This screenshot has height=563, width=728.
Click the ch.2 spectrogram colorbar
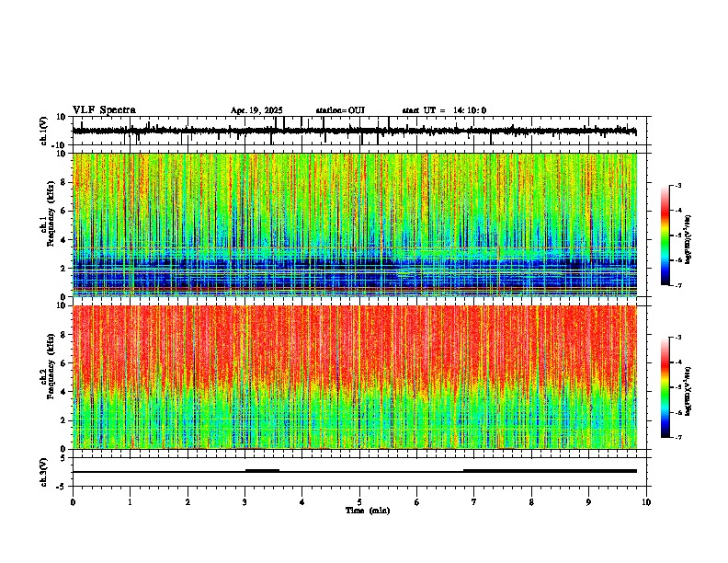[665, 387]
